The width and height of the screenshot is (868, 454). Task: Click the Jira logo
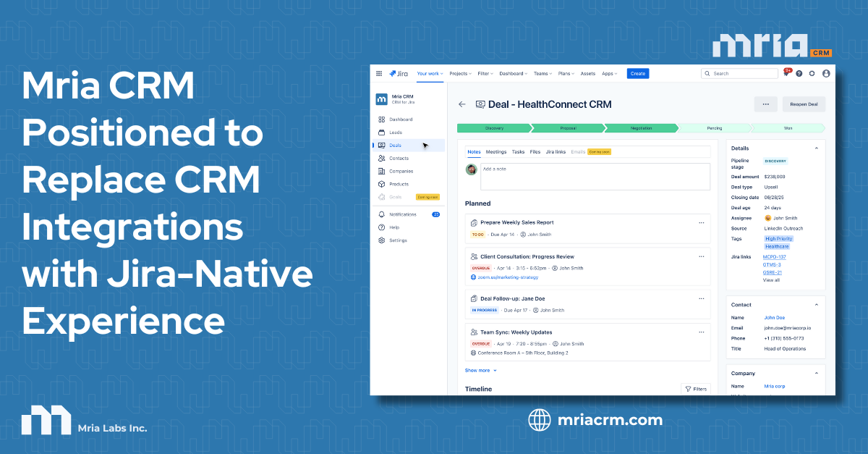click(x=399, y=73)
